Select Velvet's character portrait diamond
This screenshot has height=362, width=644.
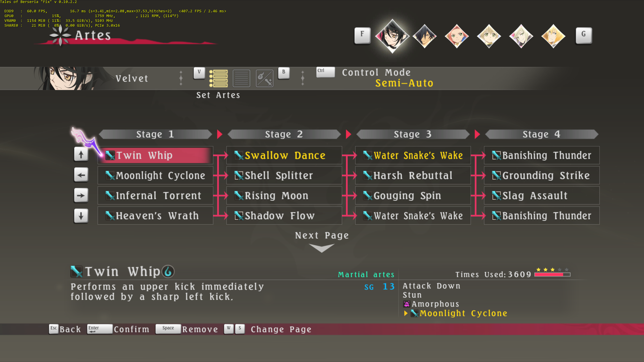point(392,36)
